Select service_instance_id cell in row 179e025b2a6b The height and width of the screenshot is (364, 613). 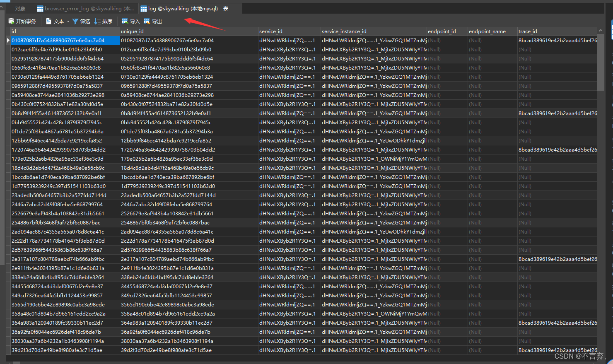[374, 159]
